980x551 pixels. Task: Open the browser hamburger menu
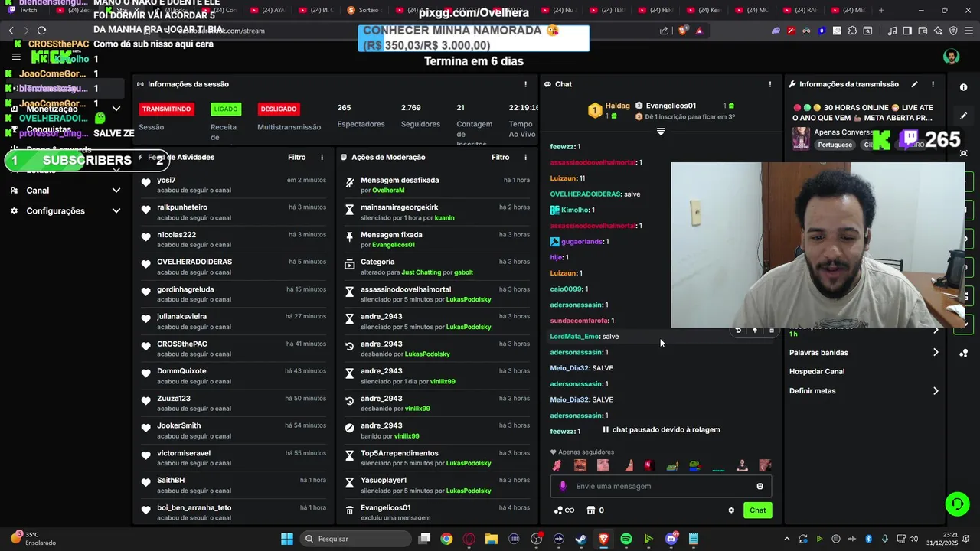tap(969, 31)
